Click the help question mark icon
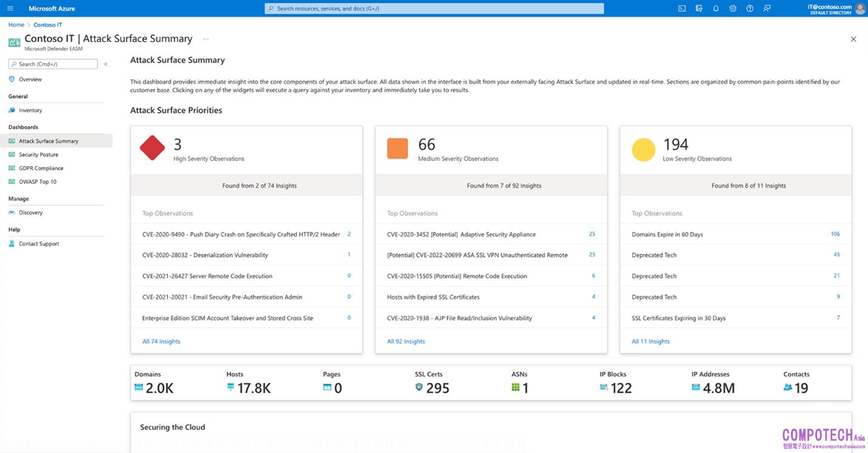The image size is (868, 453). 750,8
